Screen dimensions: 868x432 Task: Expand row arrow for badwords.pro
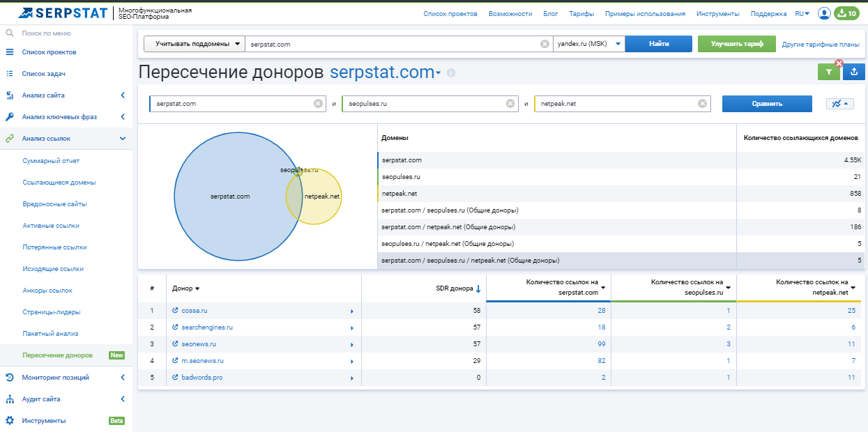(x=352, y=378)
